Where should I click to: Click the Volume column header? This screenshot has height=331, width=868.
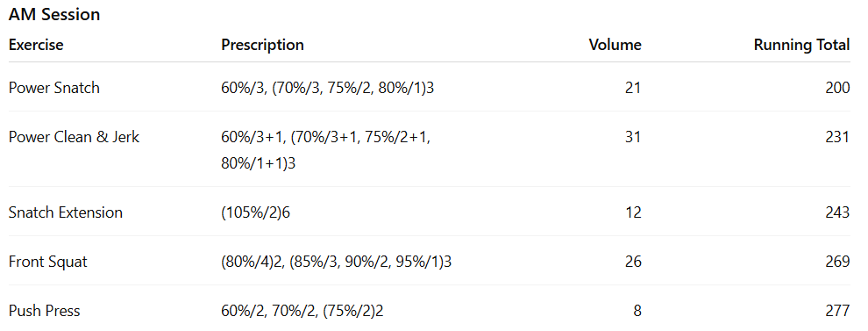pos(615,45)
